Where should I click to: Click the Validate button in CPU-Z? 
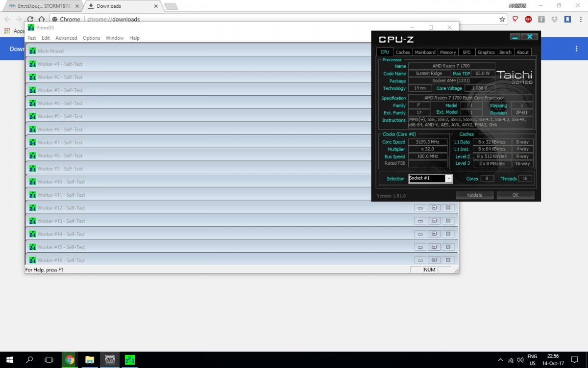(474, 195)
